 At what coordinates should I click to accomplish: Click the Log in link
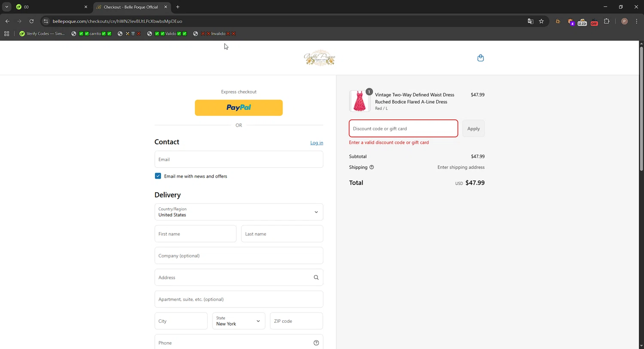(x=317, y=143)
